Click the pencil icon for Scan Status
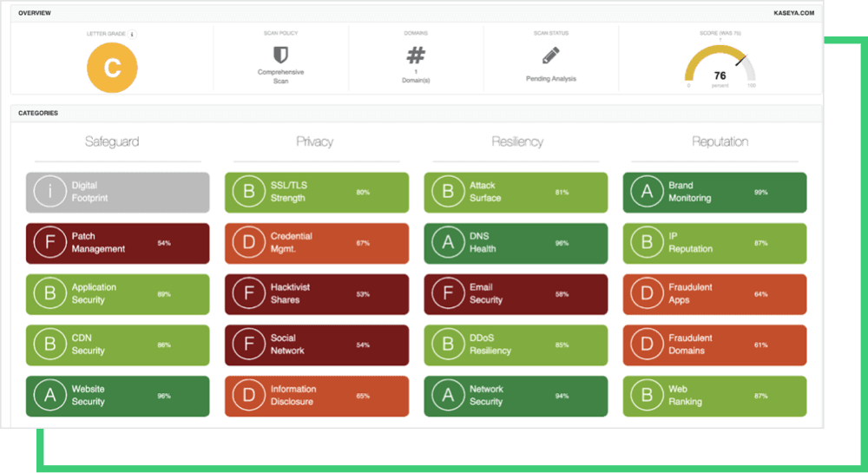Viewport: 868px width, 473px height. (551, 56)
